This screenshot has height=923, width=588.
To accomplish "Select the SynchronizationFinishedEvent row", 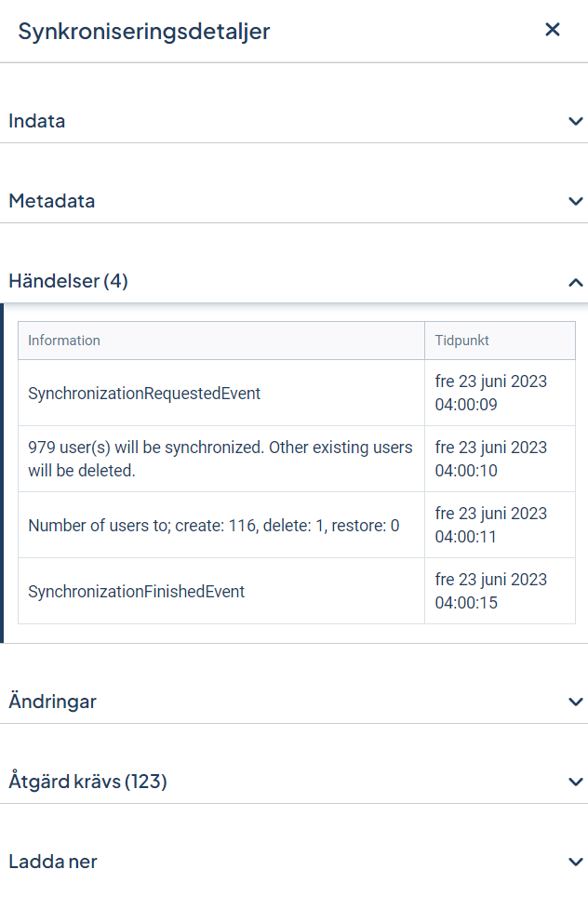I will pos(297,591).
